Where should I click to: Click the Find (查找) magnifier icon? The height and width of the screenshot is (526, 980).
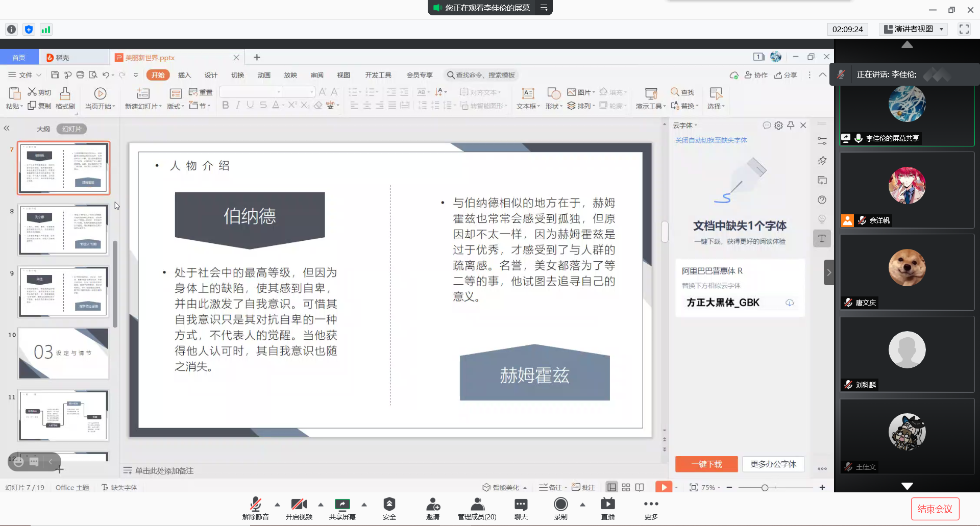point(675,92)
